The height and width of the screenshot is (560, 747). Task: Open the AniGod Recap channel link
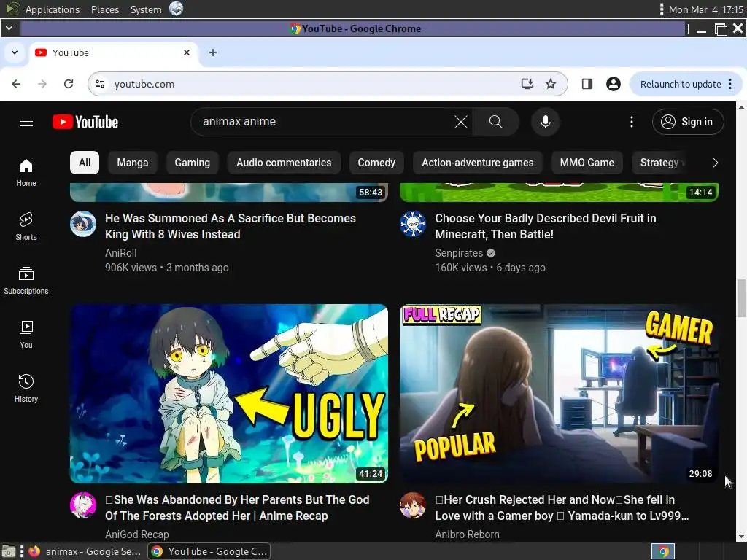[136, 534]
